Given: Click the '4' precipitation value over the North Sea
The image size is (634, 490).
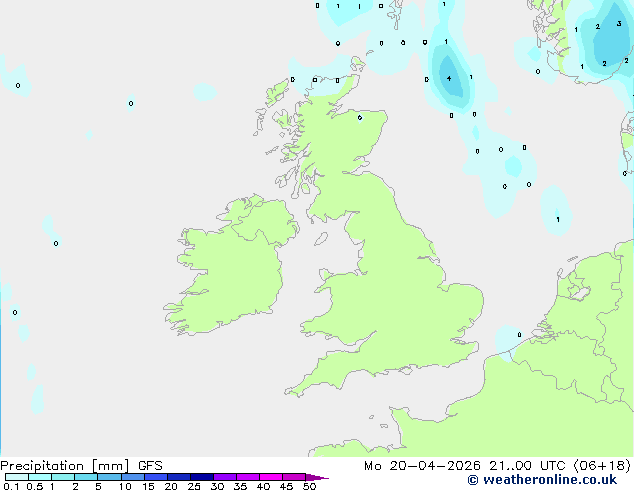Looking at the screenshot, I should point(449,78).
